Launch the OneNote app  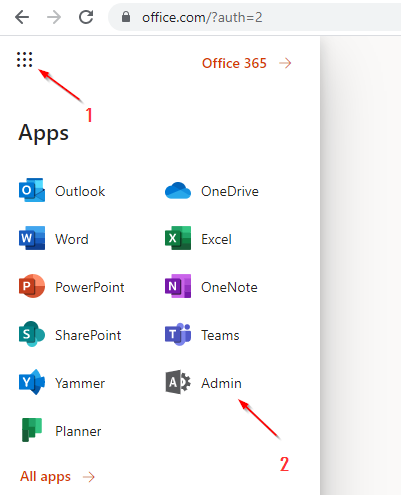211,287
